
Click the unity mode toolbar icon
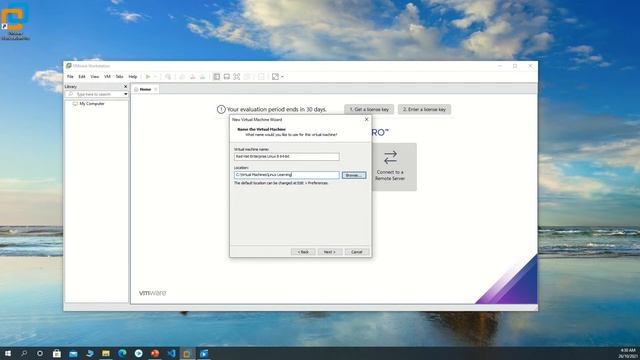coord(247,77)
